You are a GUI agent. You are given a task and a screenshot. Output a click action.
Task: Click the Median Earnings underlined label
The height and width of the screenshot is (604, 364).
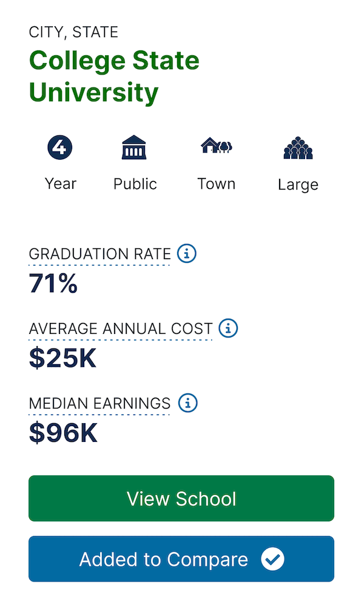pyautogui.click(x=99, y=404)
